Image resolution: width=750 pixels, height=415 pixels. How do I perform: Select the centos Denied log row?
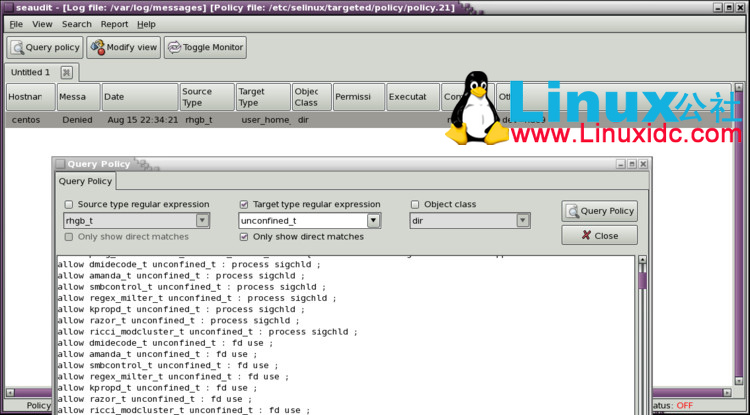tap(368, 120)
